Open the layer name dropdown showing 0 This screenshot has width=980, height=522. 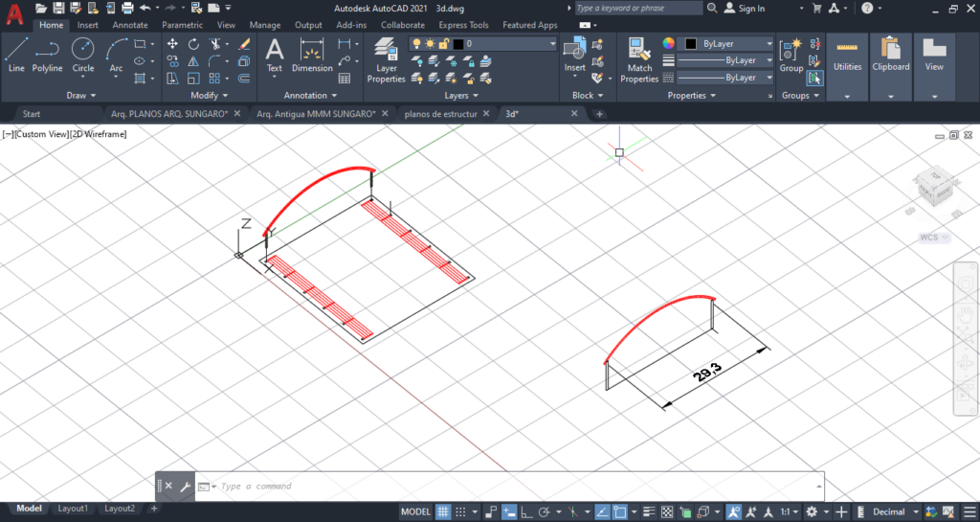tap(482, 44)
